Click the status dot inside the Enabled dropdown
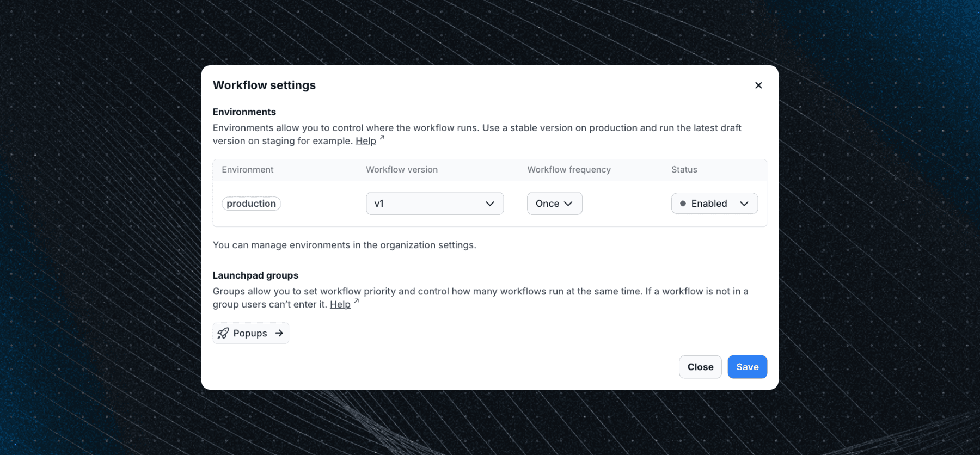The height and width of the screenshot is (455, 980). tap(683, 203)
